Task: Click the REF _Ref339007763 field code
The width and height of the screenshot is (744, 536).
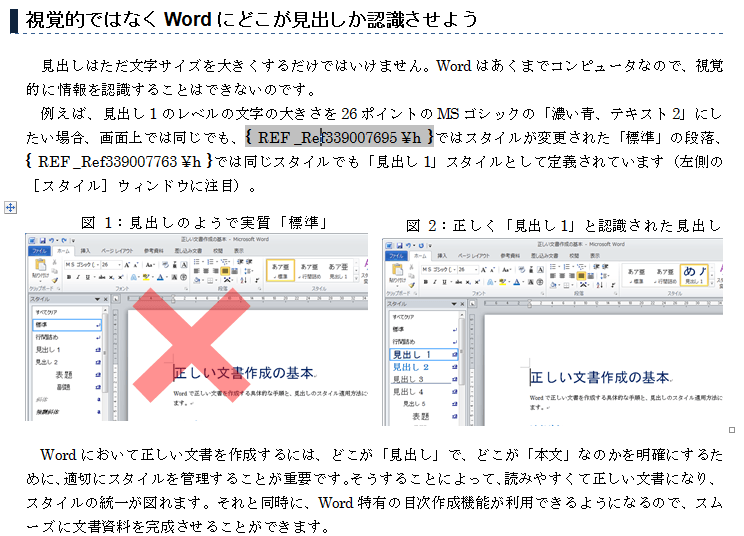Action: coord(120,161)
